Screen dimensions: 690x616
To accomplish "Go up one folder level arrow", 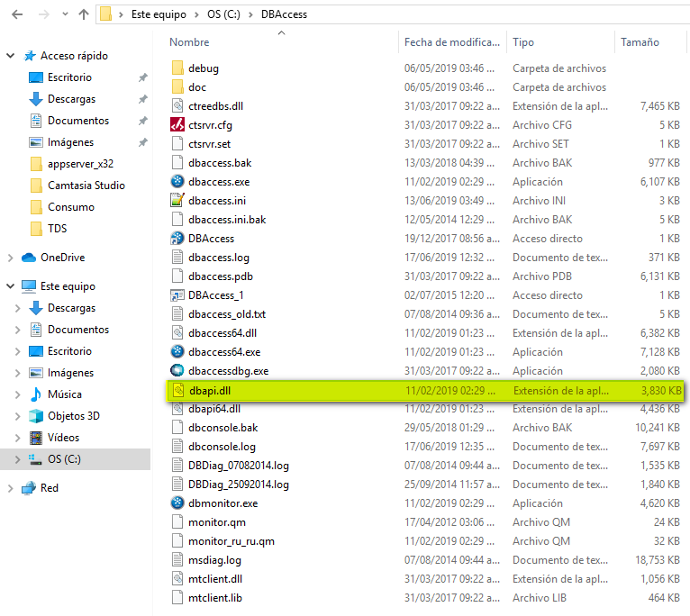I will [x=83, y=14].
